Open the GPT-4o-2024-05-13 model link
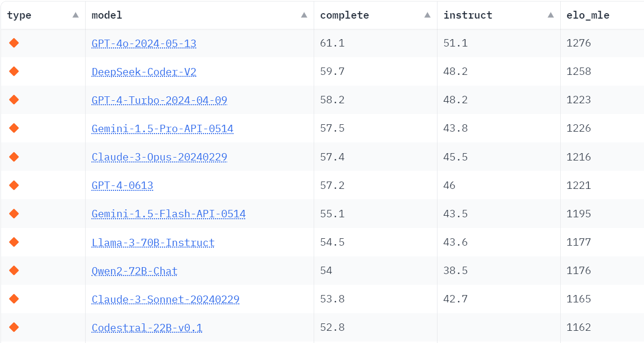644x343 pixels. point(144,44)
